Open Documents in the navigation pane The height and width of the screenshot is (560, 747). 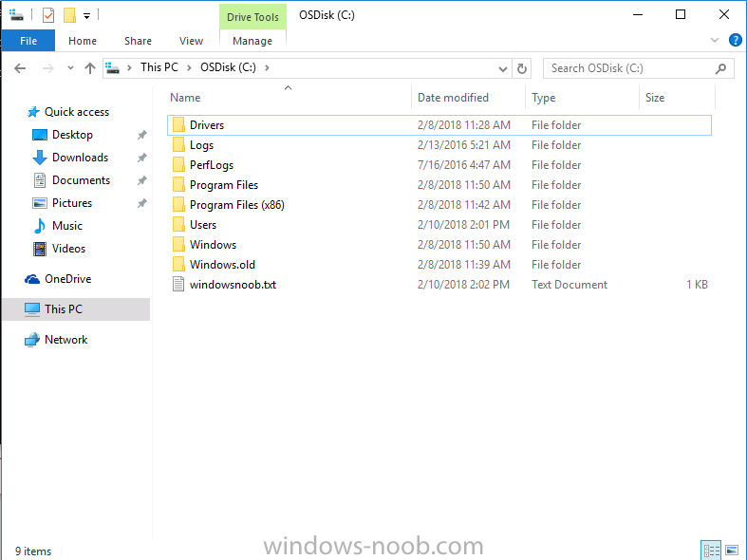(x=81, y=180)
